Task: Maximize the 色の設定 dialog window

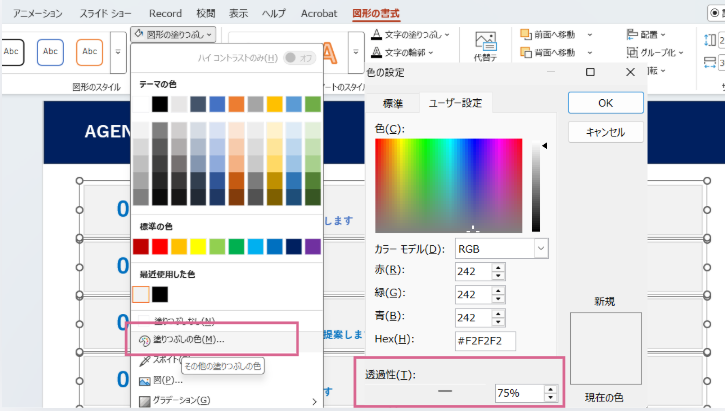Action: point(590,72)
